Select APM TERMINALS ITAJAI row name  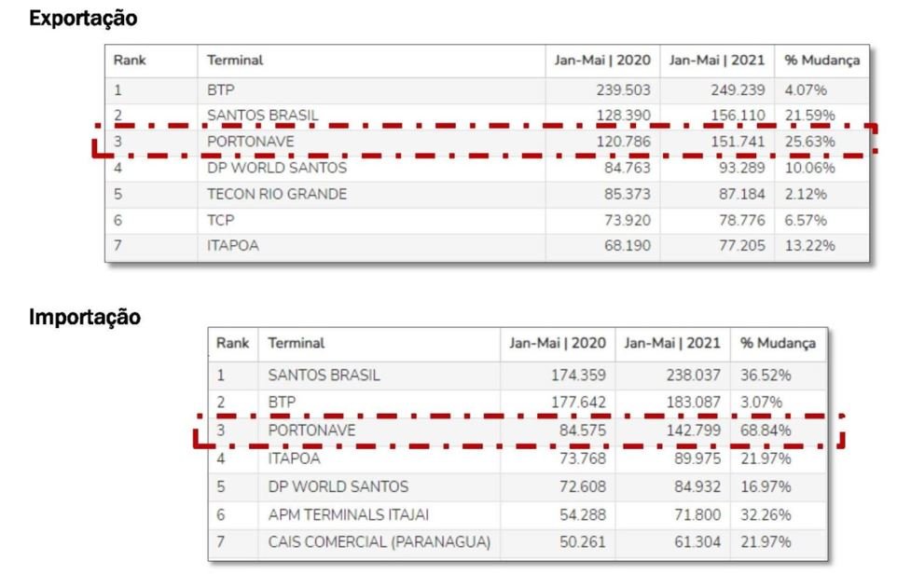[x=349, y=515]
